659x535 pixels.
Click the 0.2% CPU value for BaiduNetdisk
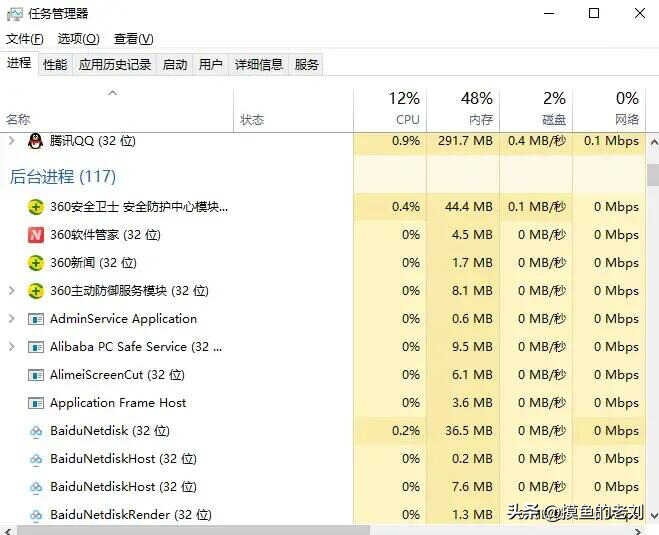point(406,431)
